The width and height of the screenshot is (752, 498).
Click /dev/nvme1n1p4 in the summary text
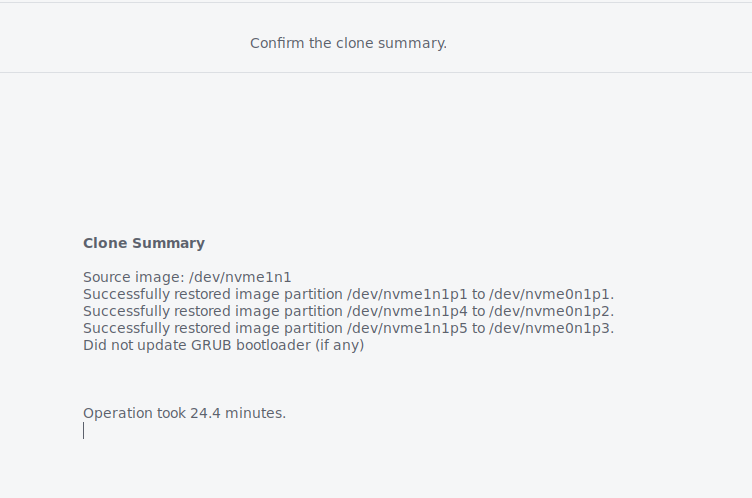pyautogui.click(x=407, y=311)
